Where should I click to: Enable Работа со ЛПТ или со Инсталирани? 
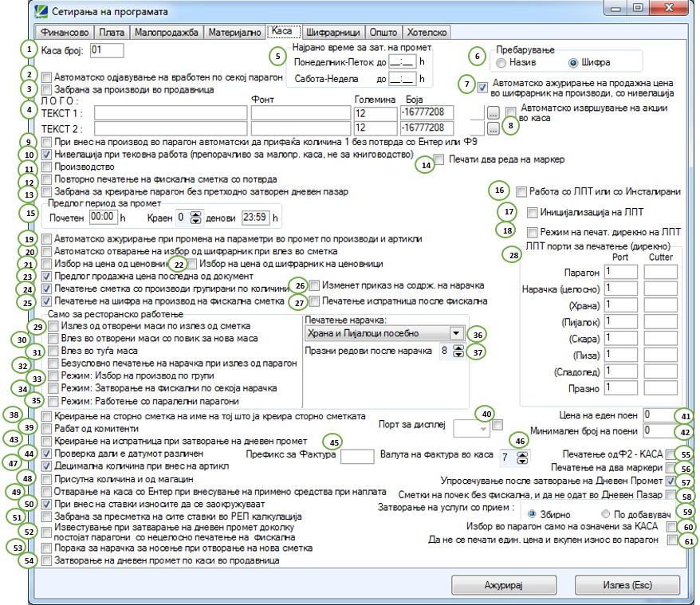click(x=521, y=192)
